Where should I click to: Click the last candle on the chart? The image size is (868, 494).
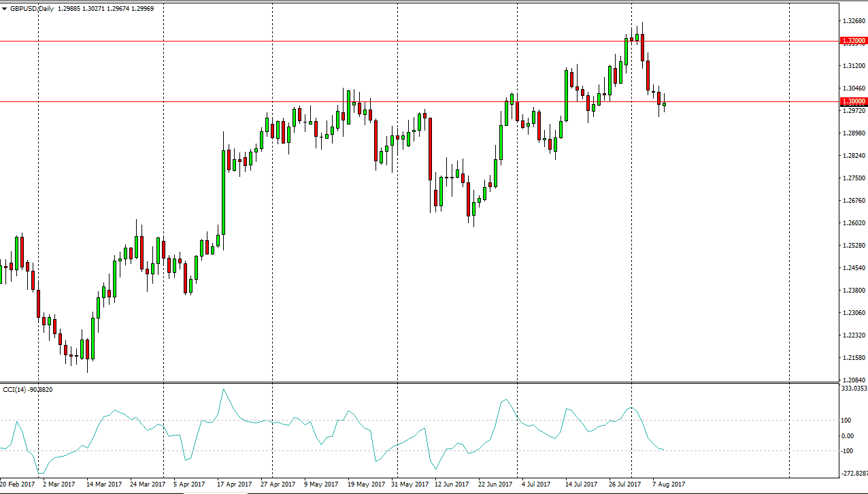(664, 104)
